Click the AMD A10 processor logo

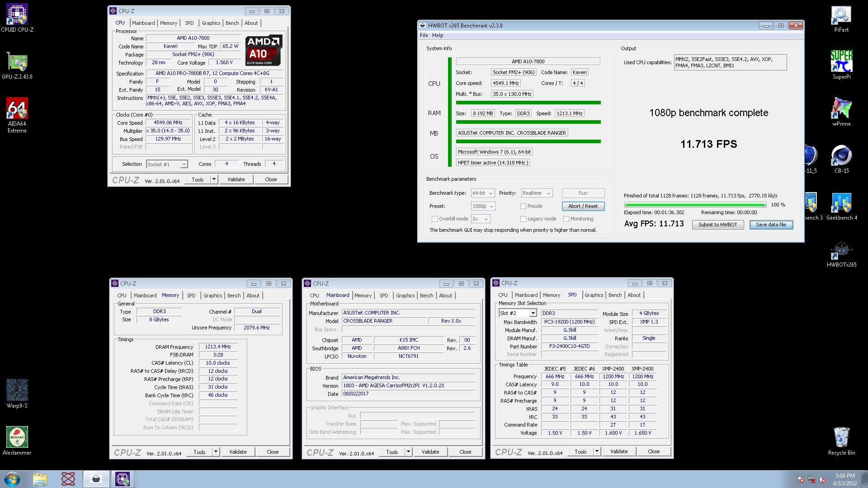(264, 50)
